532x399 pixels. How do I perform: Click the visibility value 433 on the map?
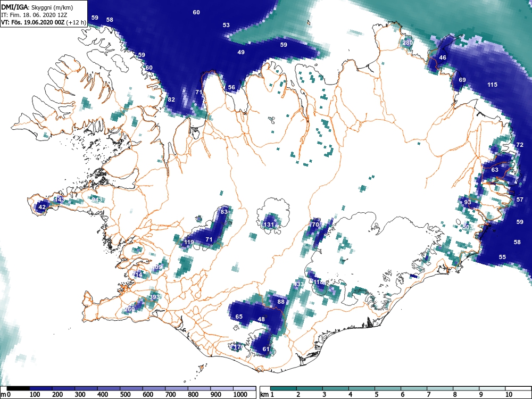(x=299, y=284)
